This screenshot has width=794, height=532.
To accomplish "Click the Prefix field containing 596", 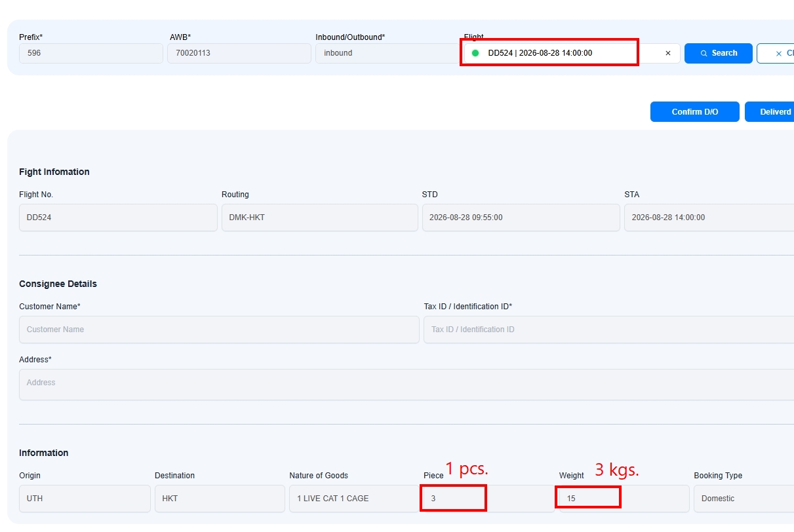I will tap(91, 53).
